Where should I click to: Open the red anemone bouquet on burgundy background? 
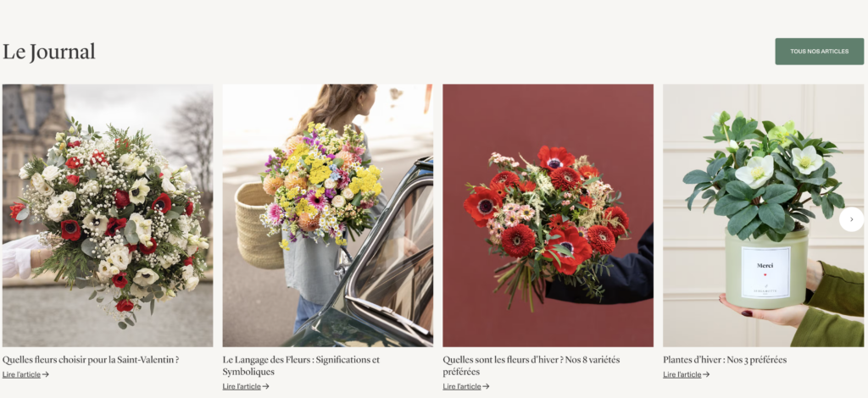point(548,216)
